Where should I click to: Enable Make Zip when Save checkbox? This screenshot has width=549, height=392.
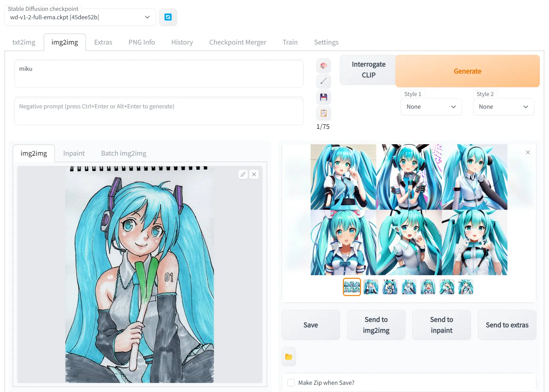click(x=291, y=383)
